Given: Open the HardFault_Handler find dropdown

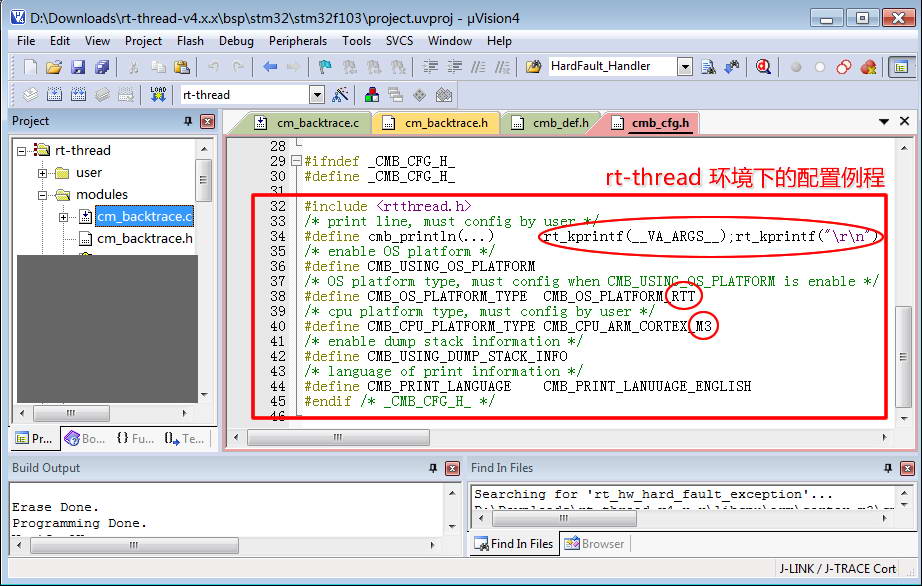Looking at the screenshot, I should pos(685,67).
